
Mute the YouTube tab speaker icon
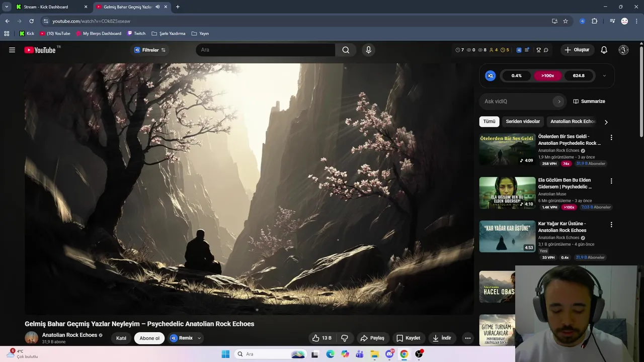[157, 7]
